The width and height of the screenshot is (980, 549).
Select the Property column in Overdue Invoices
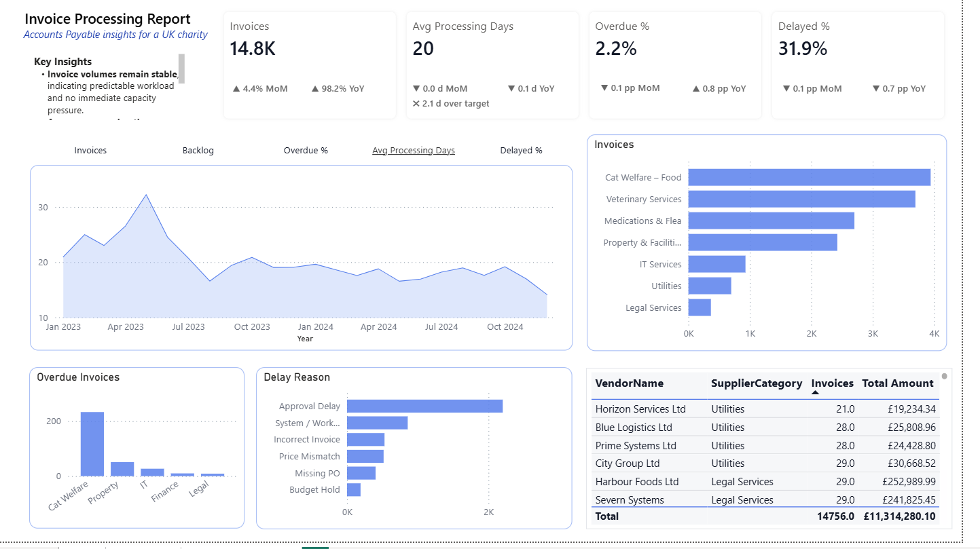tap(122, 469)
